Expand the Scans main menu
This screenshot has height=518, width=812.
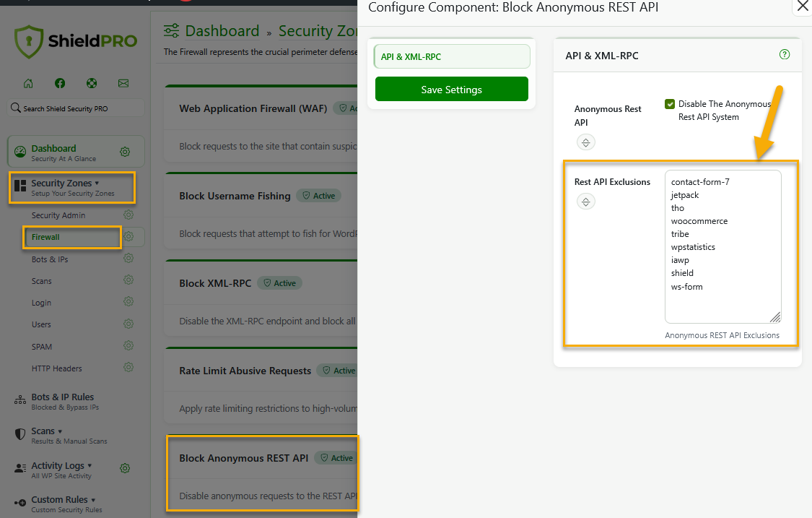tap(61, 435)
